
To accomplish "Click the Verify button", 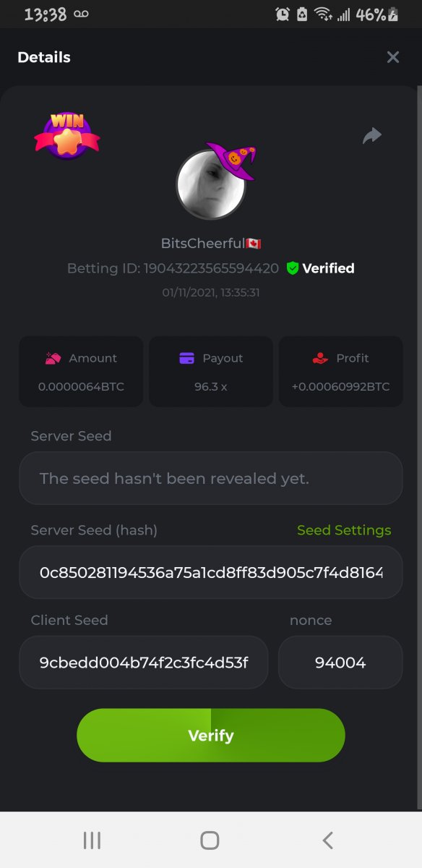I will point(211,735).
